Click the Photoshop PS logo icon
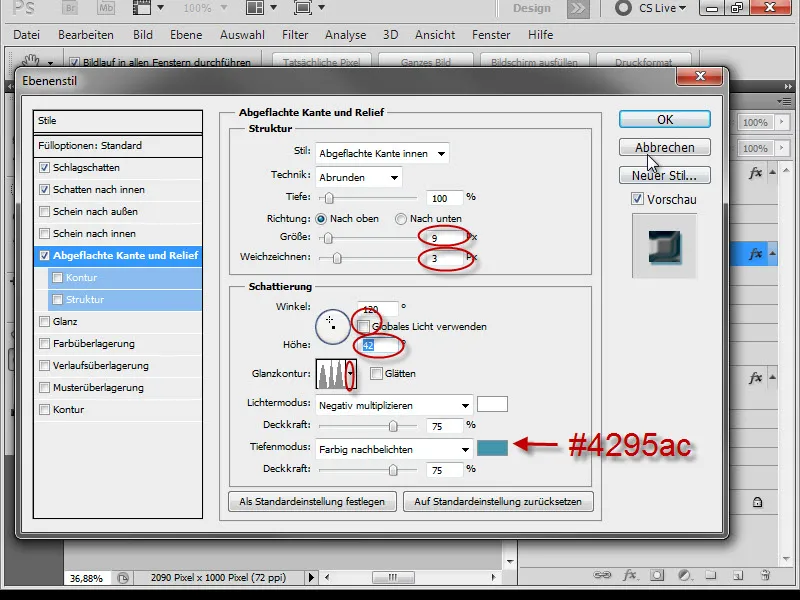The image size is (800, 600). pos(23,8)
